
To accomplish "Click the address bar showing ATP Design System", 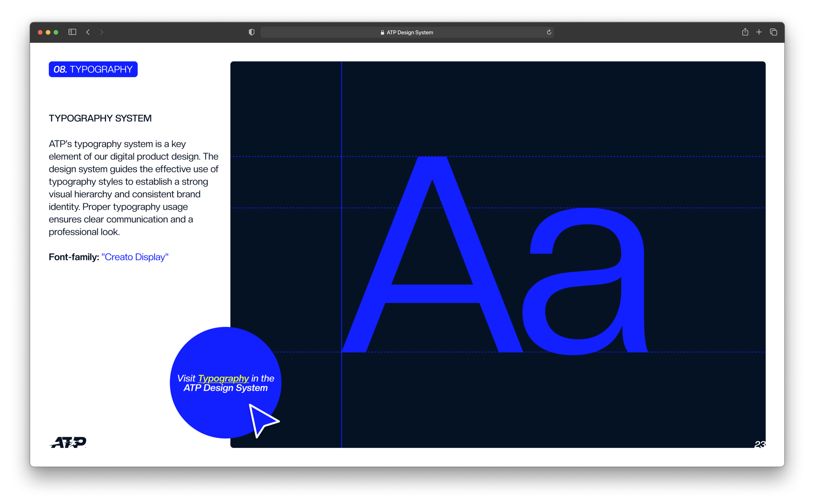I will 407,32.
